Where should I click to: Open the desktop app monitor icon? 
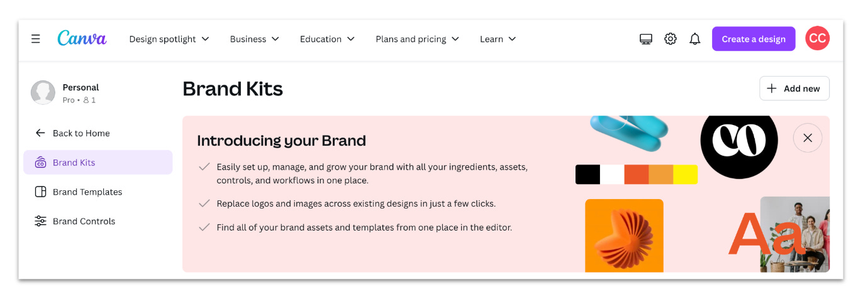pyautogui.click(x=646, y=39)
